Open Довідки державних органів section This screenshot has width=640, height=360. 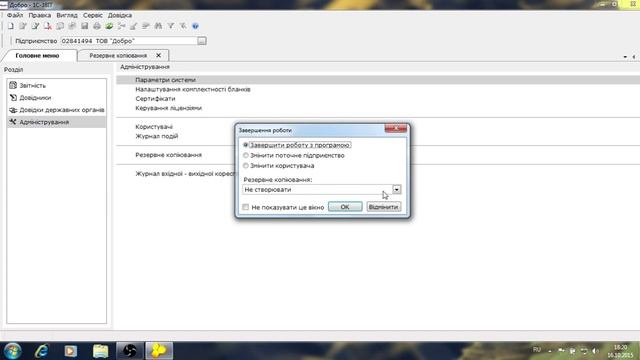tap(56, 110)
